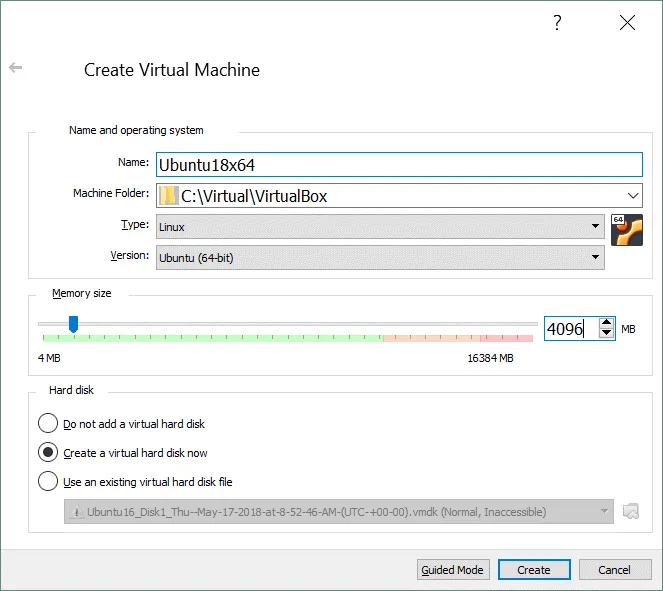663x591 pixels.
Task: Click the back arrow in wizard header
Action: pos(15,68)
